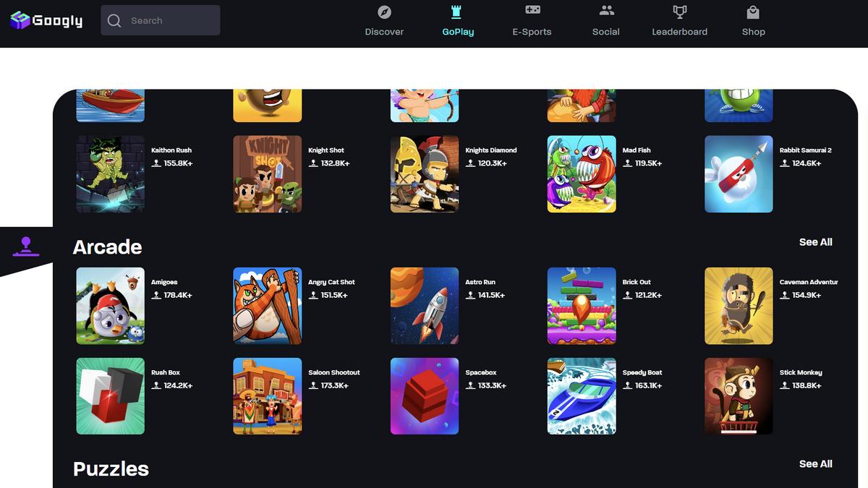Click the Saloon Shootout game title
The width and height of the screenshot is (868, 488).
click(333, 372)
